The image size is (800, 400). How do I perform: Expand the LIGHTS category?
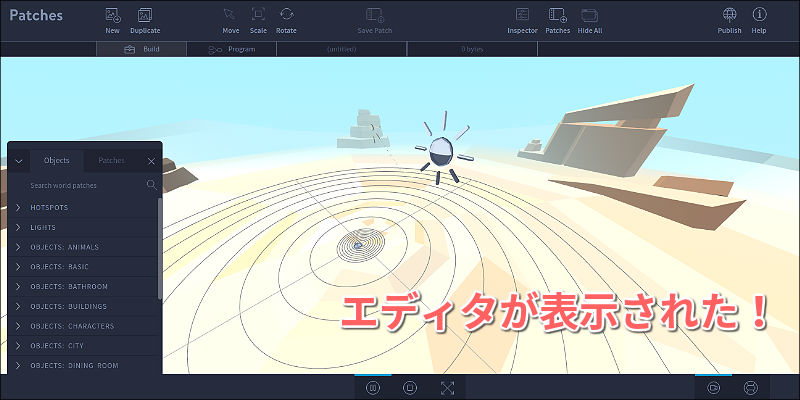pyautogui.click(x=83, y=228)
